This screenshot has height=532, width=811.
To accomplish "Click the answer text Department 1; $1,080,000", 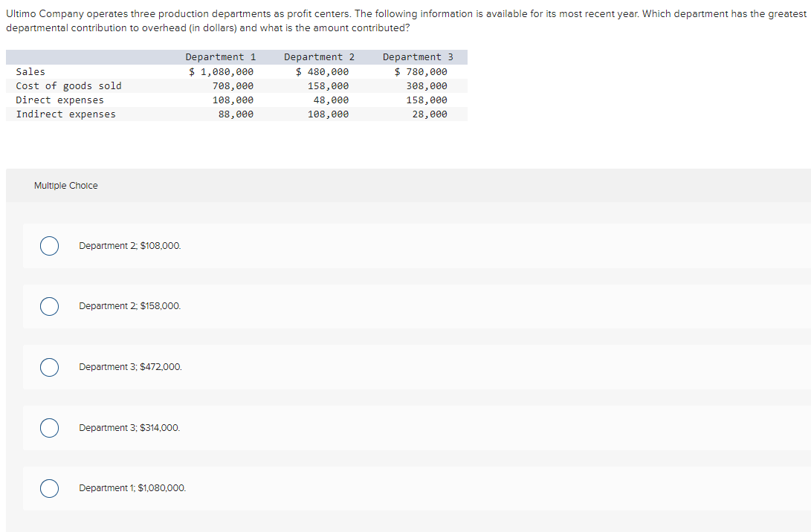I will tap(132, 487).
